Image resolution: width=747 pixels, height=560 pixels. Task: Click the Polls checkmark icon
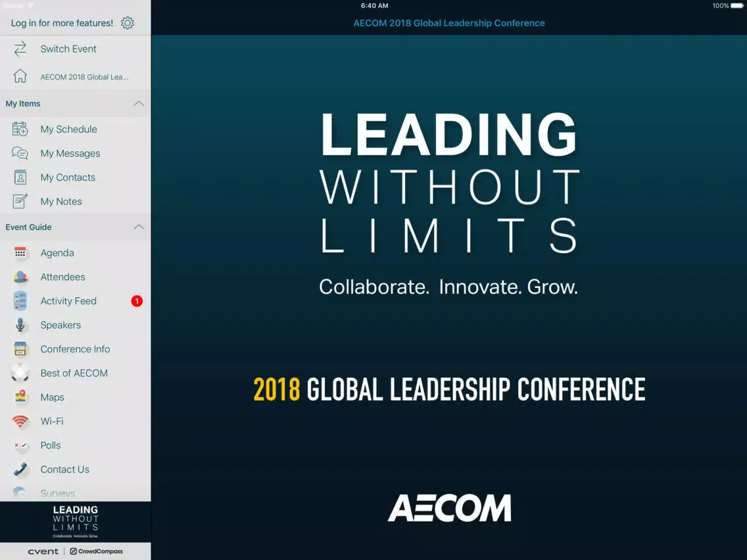(x=20, y=445)
